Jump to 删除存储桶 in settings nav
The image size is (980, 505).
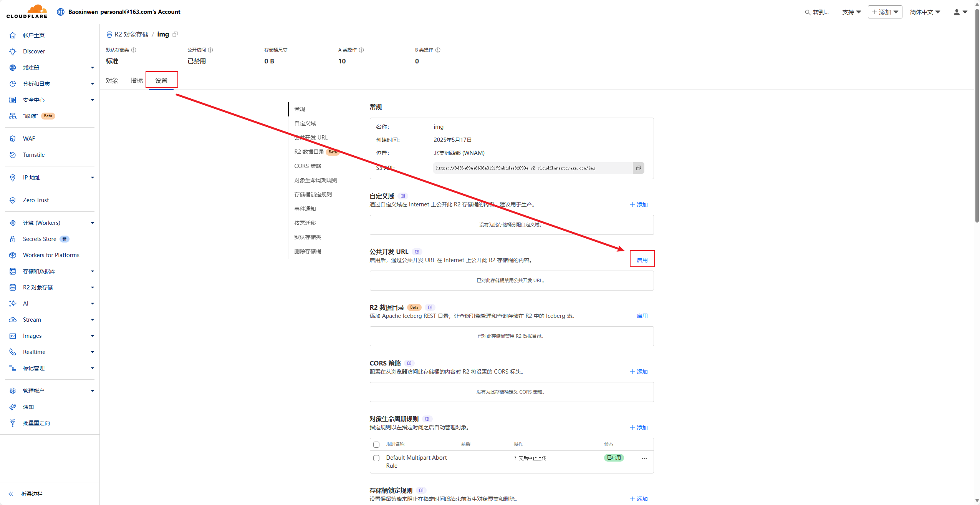coord(308,251)
